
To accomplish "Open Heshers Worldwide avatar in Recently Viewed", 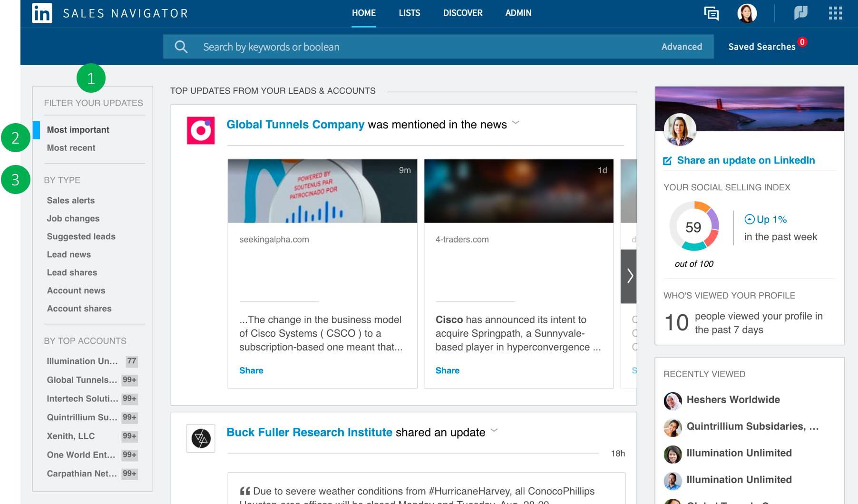I will [x=673, y=401].
